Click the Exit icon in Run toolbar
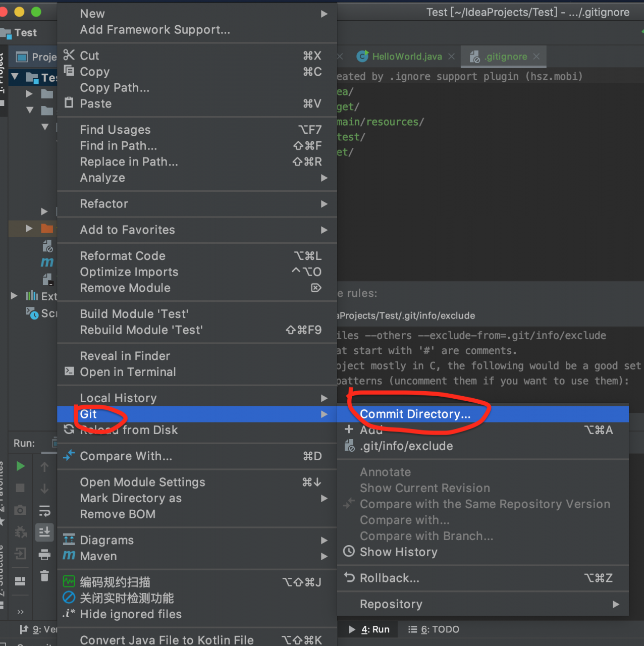The image size is (644, 646). tap(20, 554)
